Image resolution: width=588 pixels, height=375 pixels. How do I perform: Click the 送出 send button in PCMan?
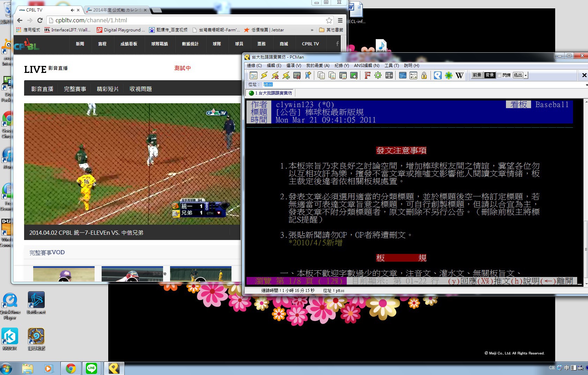(518, 75)
